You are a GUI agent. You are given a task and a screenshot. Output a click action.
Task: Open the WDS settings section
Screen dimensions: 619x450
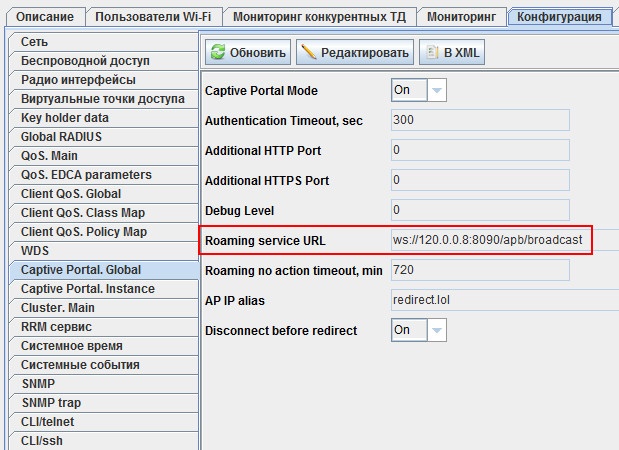[x=35, y=251]
